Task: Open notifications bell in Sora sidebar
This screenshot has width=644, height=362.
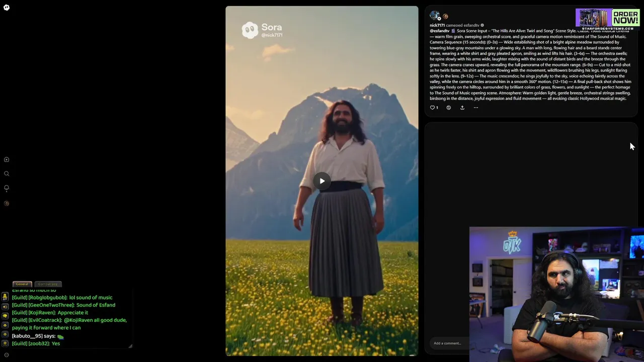Action: point(7,188)
